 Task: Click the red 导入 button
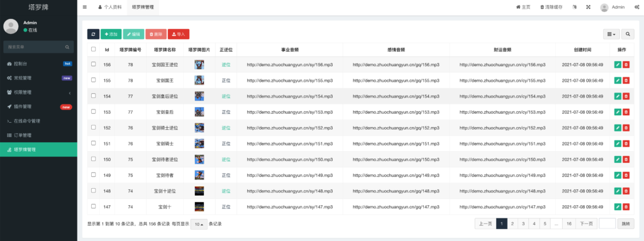(179, 34)
